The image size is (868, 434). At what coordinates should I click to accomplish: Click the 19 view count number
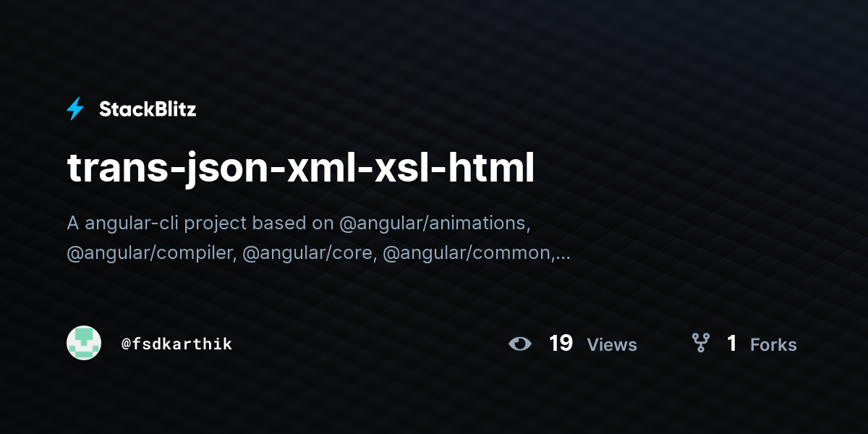tap(561, 343)
